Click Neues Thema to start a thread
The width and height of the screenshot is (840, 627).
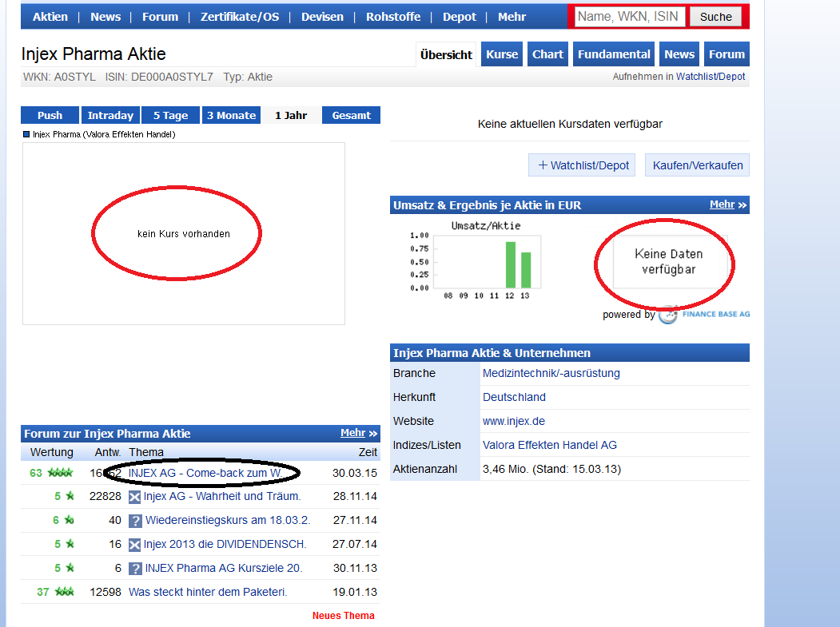(x=344, y=616)
